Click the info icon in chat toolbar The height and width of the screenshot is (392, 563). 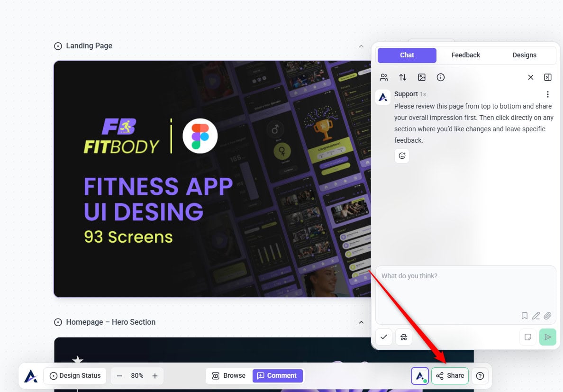click(441, 77)
